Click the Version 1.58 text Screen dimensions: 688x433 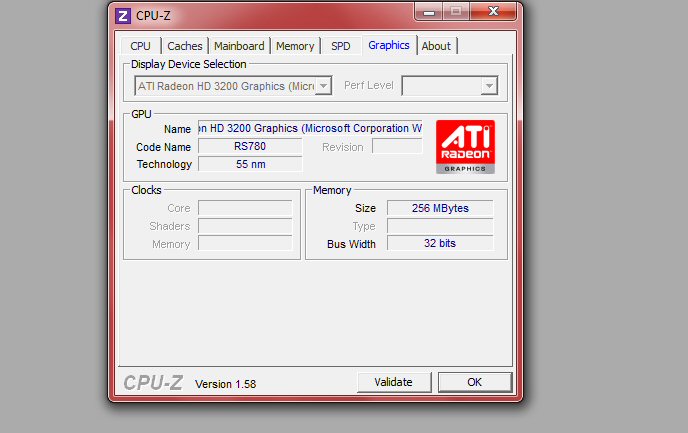pyautogui.click(x=226, y=384)
